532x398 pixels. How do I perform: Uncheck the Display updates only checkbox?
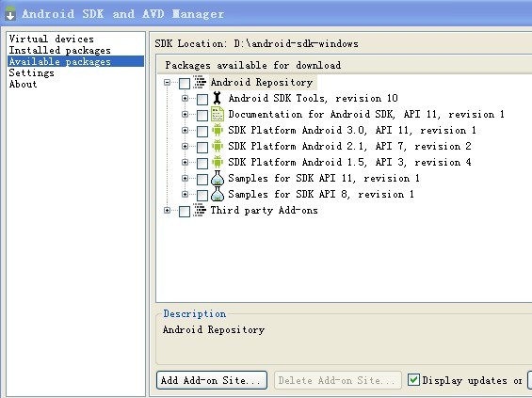[413, 380]
